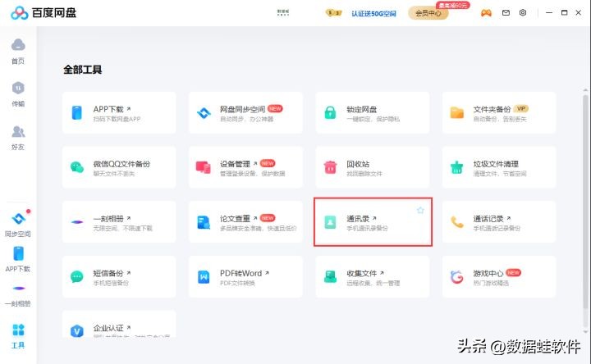Click the 垃圾文件清理 title text
Viewport: 591px width, 364px height.
[x=496, y=164]
